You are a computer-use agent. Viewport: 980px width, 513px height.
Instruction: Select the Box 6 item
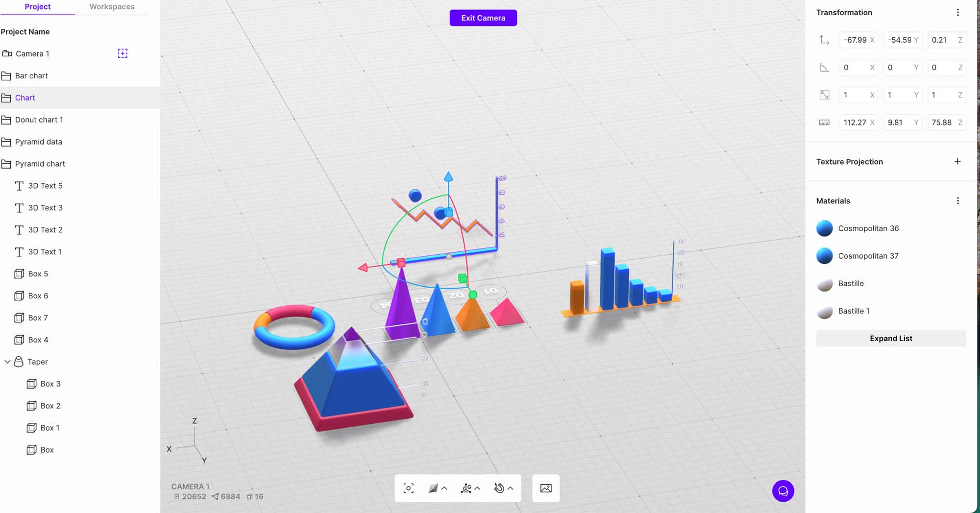80,296
